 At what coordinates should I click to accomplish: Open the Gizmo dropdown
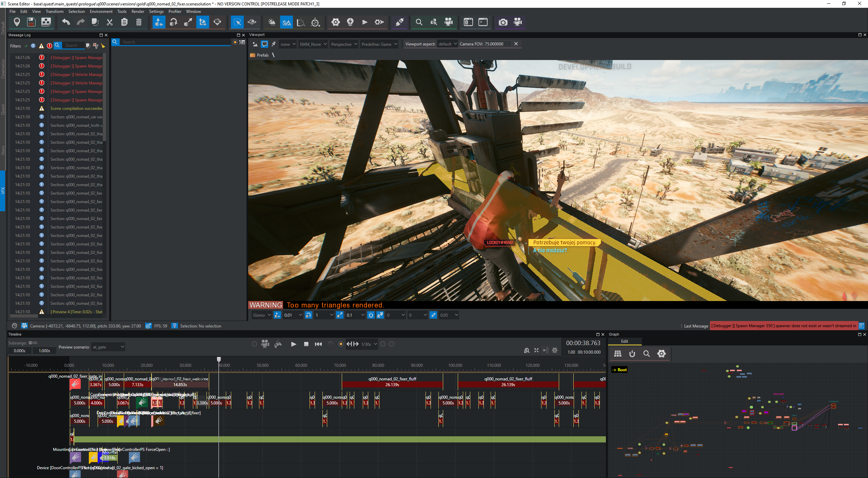tap(262, 315)
